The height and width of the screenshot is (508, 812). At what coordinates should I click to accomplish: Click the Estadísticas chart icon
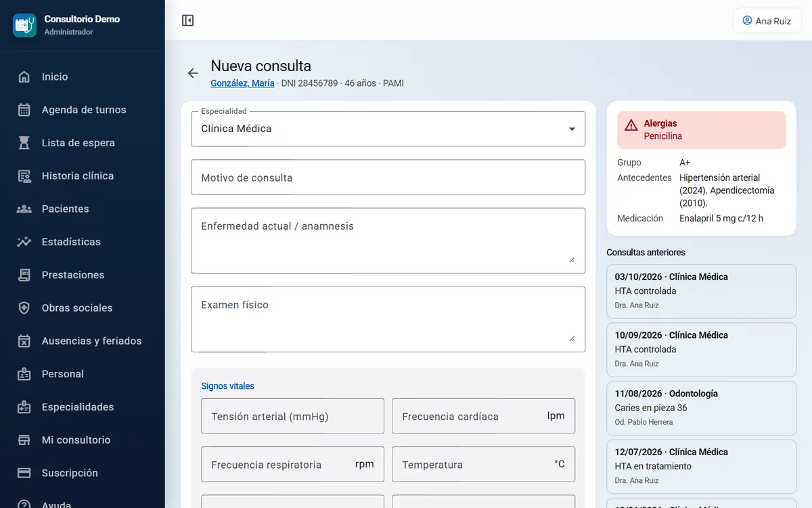click(x=24, y=242)
